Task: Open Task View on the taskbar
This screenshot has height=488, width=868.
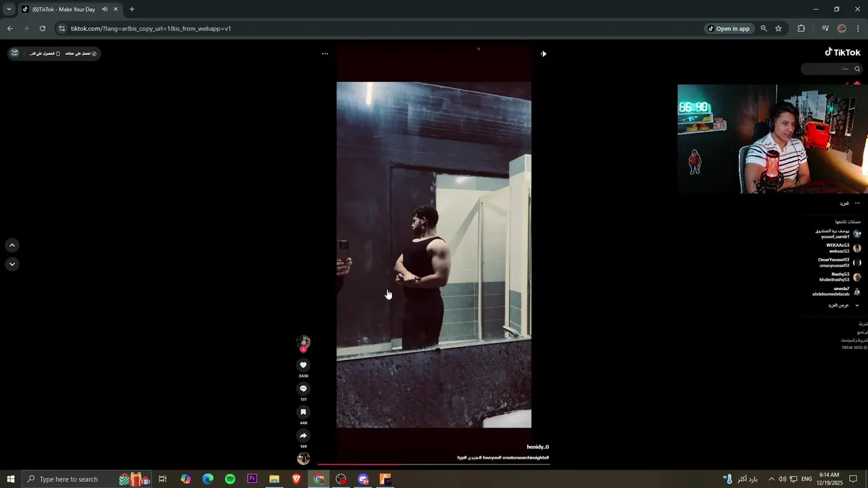Action: coord(163,479)
